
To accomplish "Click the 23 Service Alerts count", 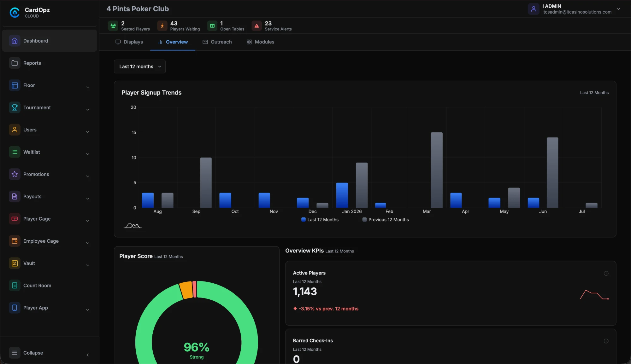I will click(x=268, y=23).
